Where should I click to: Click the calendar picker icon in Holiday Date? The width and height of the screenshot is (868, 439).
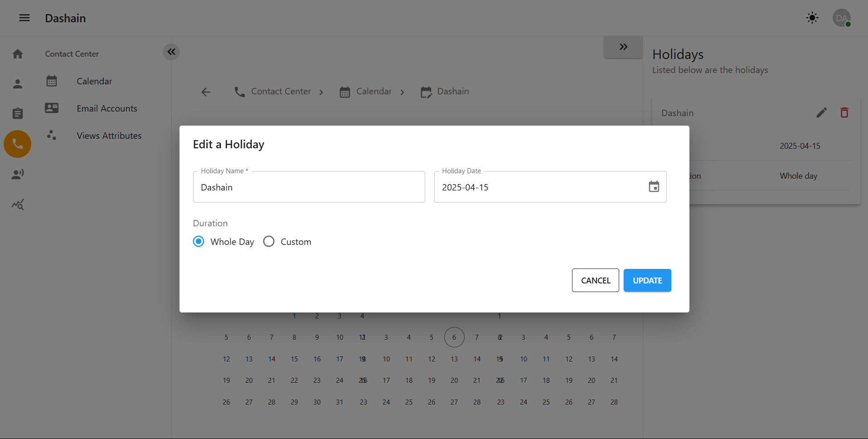coord(654,187)
